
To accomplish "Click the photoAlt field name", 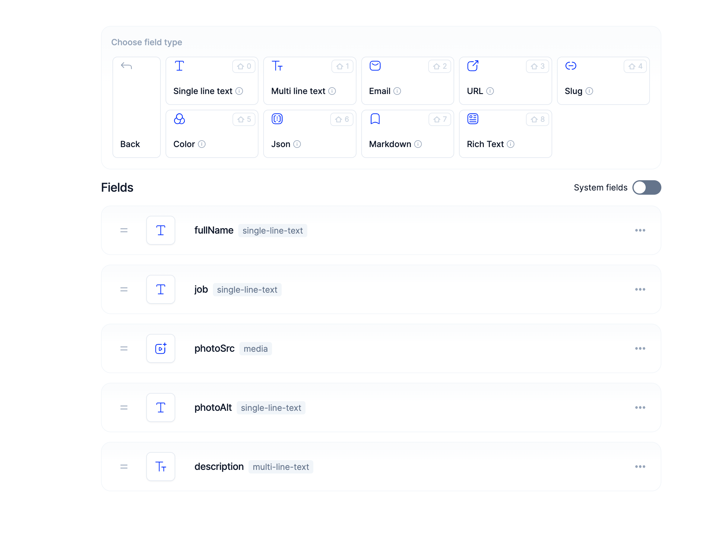I will click(x=213, y=407).
